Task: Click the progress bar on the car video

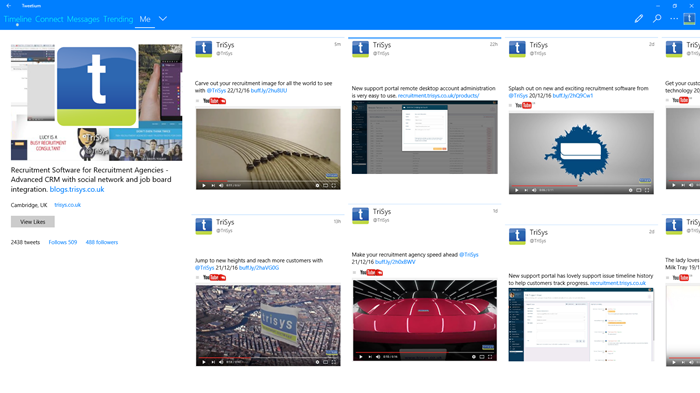Action: tap(425, 352)
